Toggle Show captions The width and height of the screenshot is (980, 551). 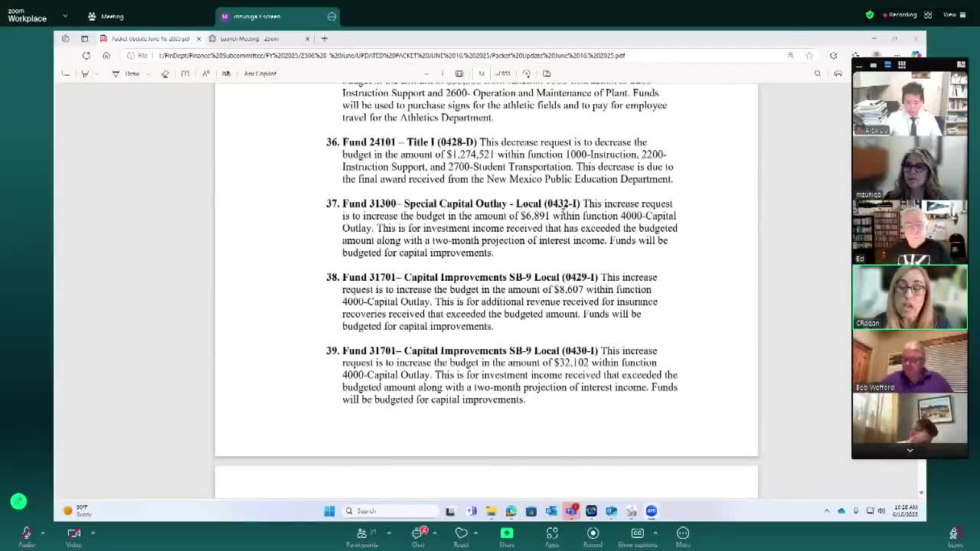click(637, 536)
